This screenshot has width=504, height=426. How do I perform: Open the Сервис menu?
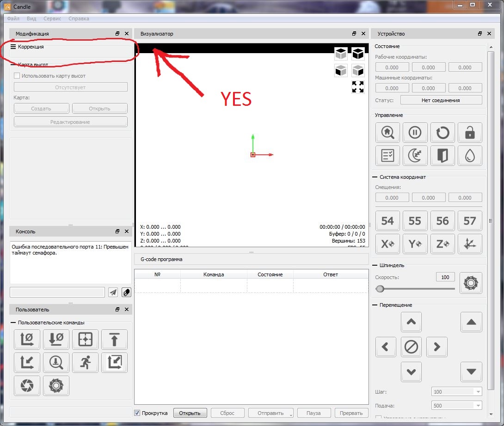(x=53, y=18)
